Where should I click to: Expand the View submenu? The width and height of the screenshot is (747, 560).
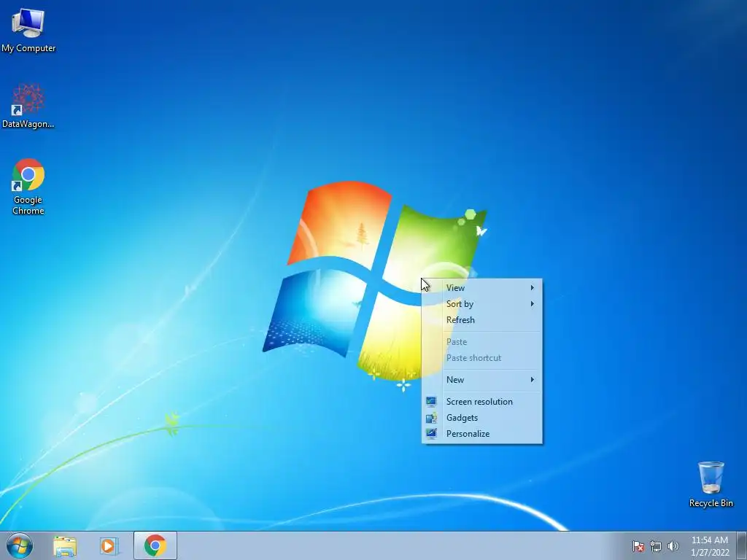[x=481, y=287]
